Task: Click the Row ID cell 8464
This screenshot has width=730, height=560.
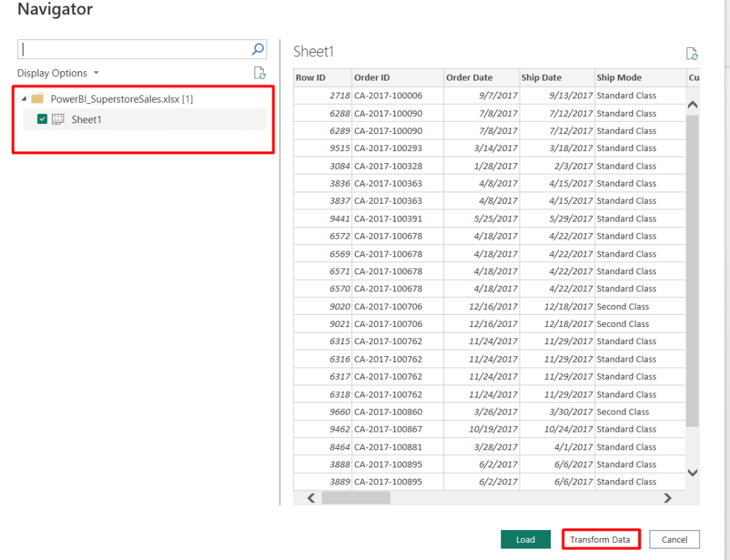Action: click(322, 447)
